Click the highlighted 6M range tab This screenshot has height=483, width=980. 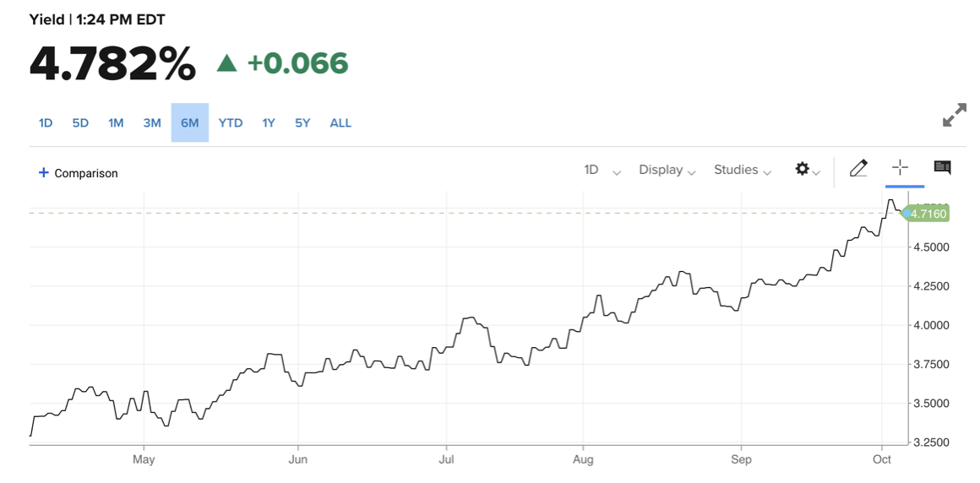click(x=189, y=123)
